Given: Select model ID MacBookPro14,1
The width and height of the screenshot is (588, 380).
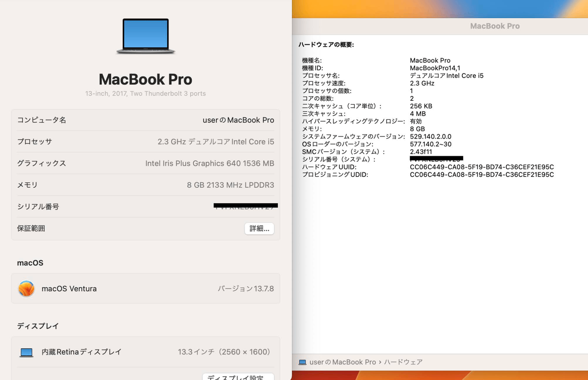Looking at the screenshot, I should (x=435, y=68).
